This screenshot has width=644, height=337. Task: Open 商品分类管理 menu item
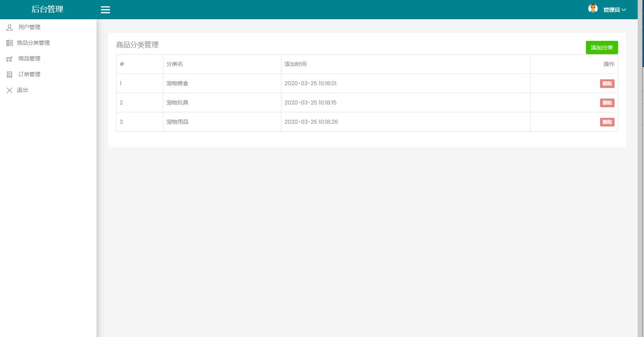point(33,43)
